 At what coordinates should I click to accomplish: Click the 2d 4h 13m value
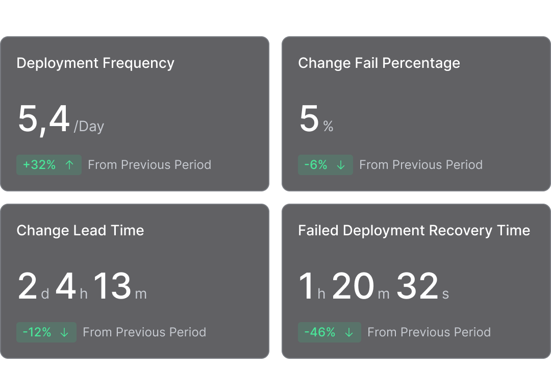point(82,287)
